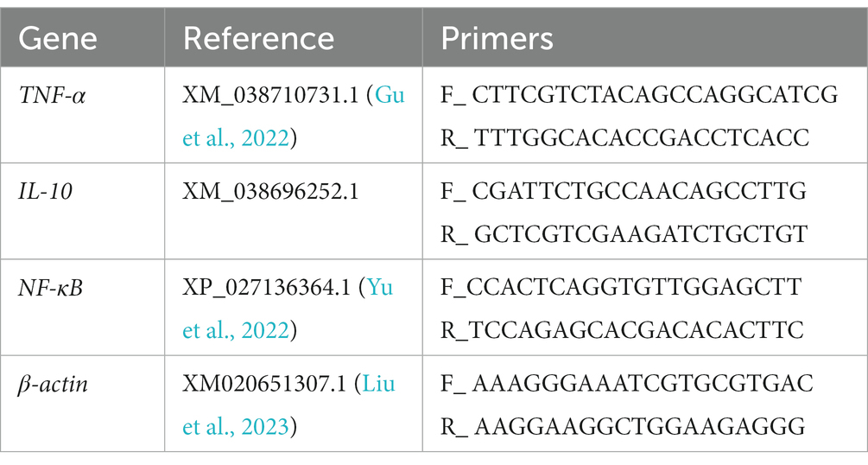Click accession number XP_027136364.1
This screenshot has height=465, width=868.
coord(267,288)
